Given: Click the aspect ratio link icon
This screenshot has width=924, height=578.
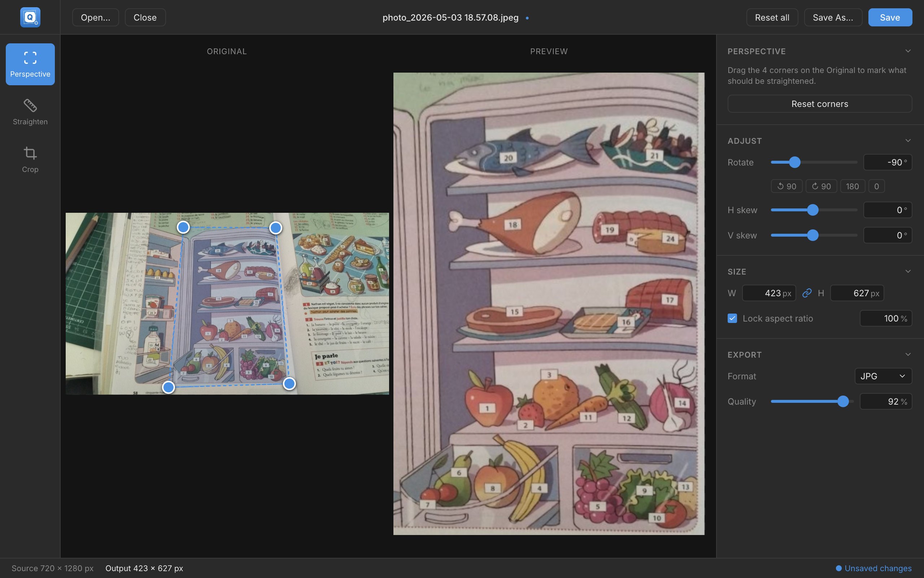Looking at the screenshot, I should click(807, 293).
